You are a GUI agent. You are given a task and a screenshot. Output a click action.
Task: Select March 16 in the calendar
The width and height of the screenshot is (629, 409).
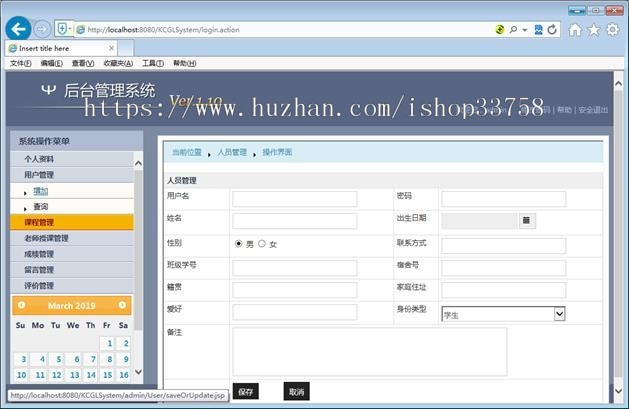pyautogui.click(x=124, y=375)
